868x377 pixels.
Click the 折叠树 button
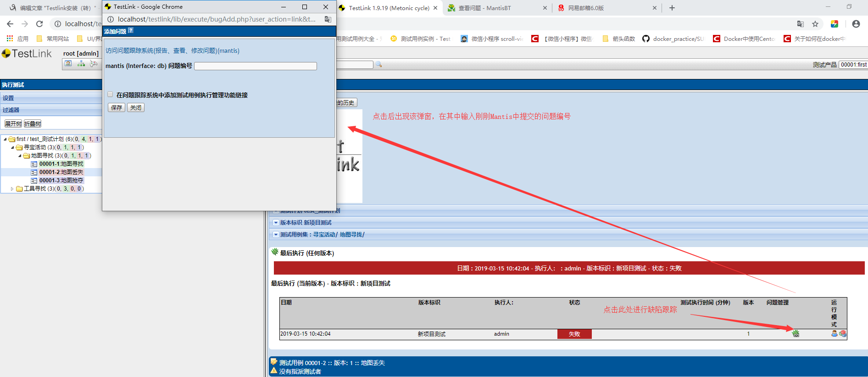33,124
